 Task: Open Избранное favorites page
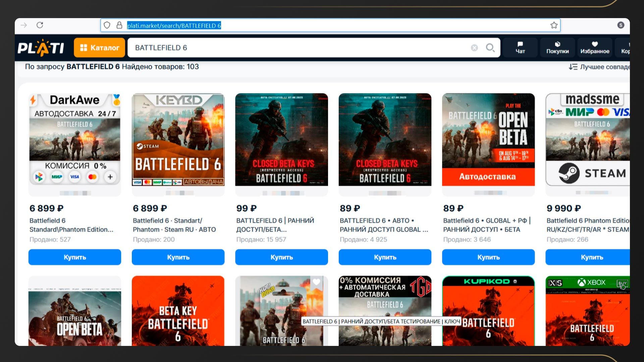click(595, 48)
